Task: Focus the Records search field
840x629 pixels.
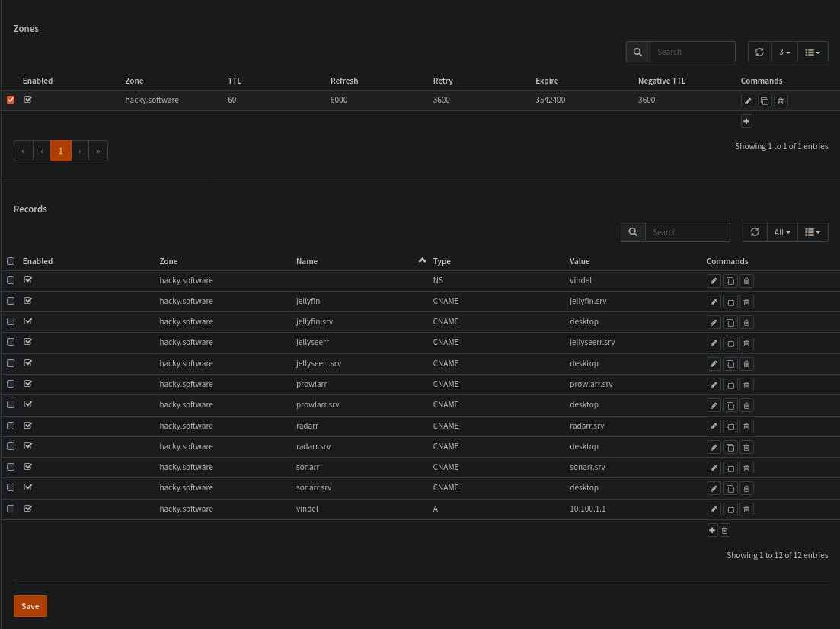Action: point(687,232)
